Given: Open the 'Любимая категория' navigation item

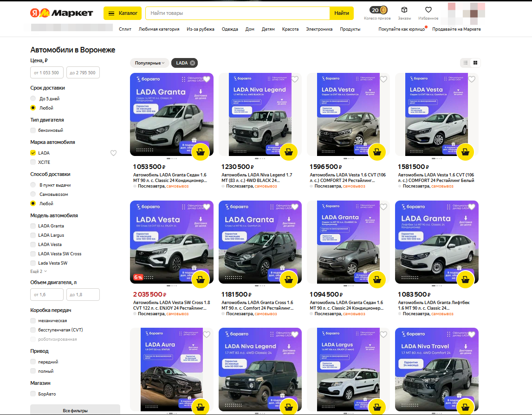Looking at the screenshot, I should [159, 29].
